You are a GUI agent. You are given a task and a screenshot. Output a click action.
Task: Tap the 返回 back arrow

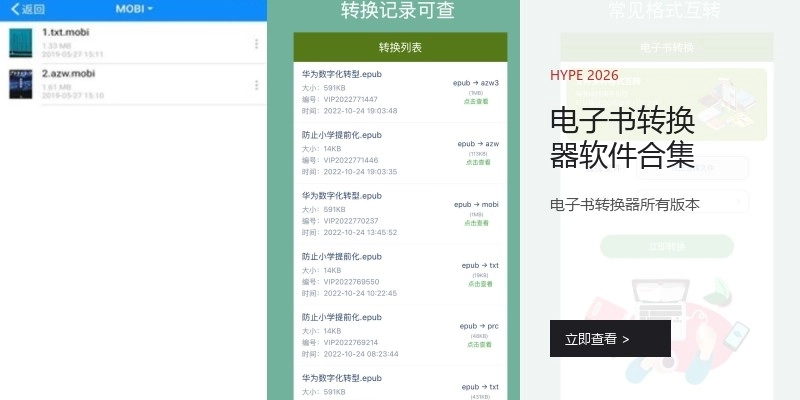(x=26, y=9)
